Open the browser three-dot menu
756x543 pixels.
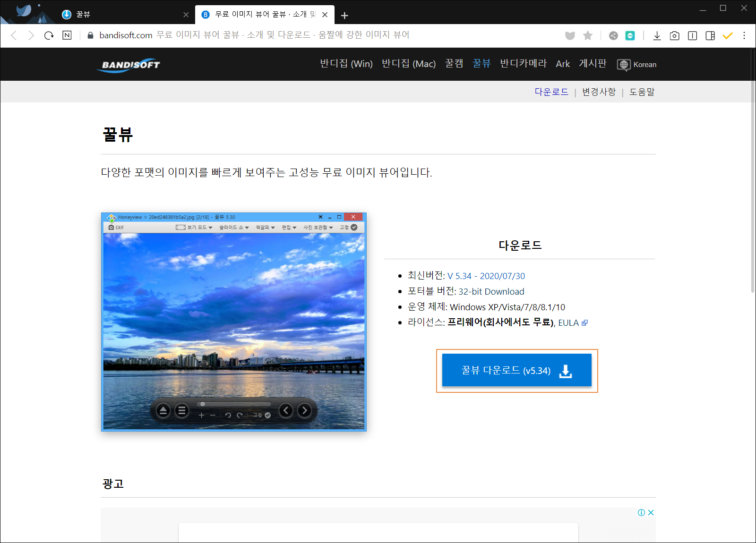pos(744,35)
